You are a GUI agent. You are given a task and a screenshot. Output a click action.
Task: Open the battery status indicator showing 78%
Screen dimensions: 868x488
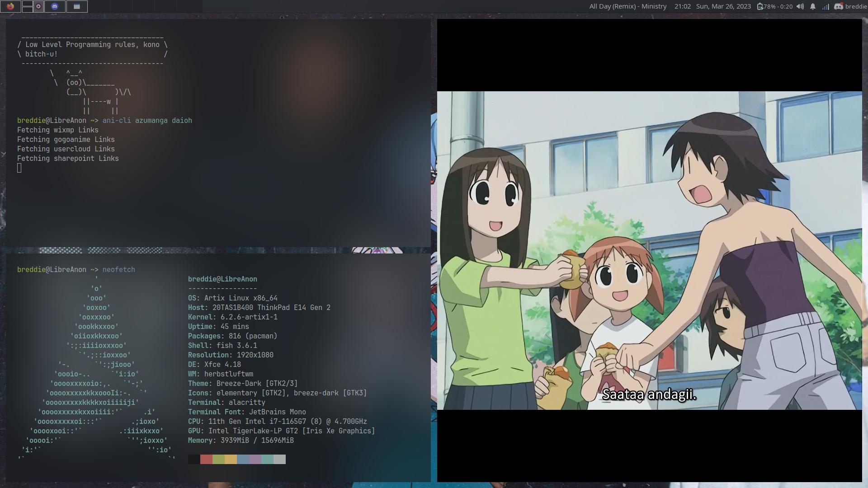774,6
